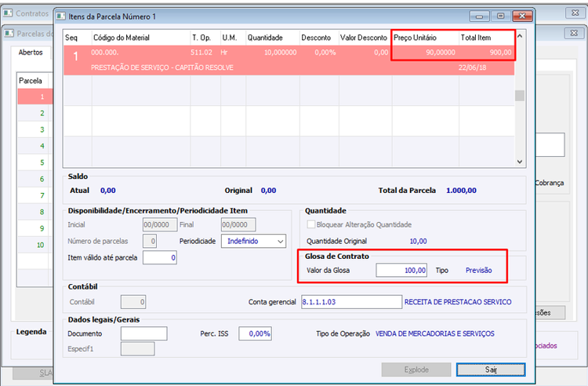Click the Explode button
The width and height of the screenshot is (588, 386).
(x=416, y=370)
